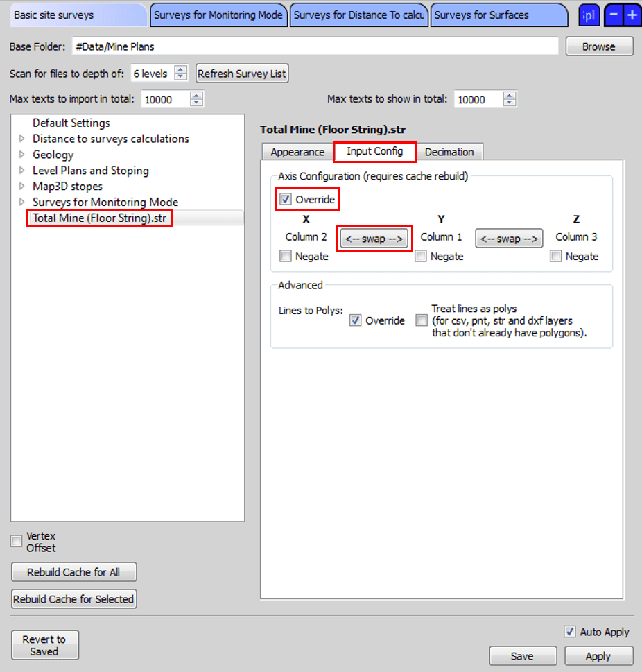Viewport: 642px width, 672px height.
Task: Increase the scan depth stepper
Action: (180, 69)
